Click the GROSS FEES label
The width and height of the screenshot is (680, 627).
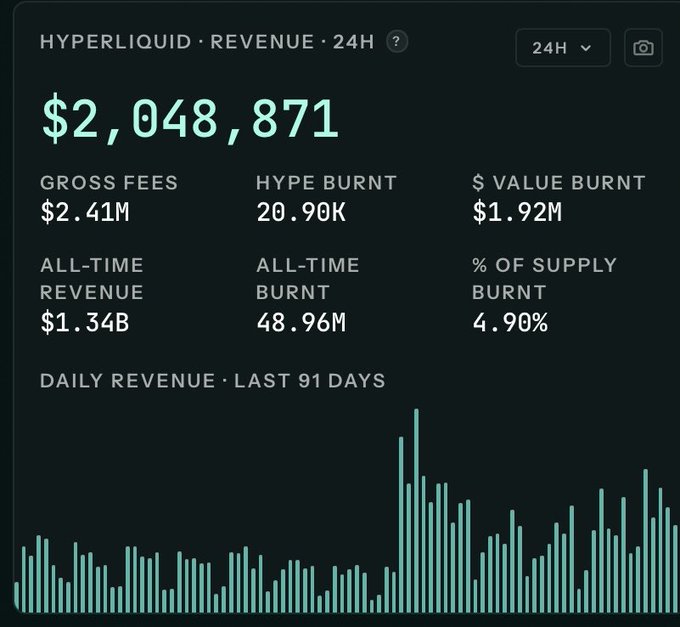point(109,183)
